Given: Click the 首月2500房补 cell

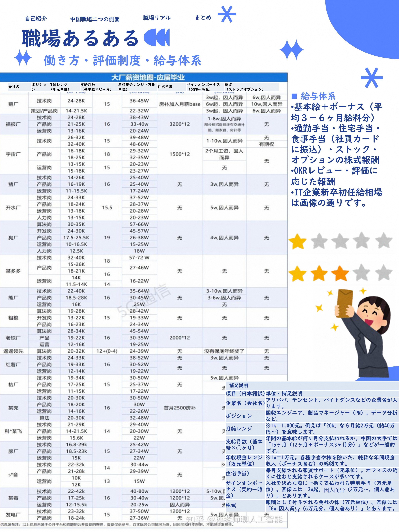Looking at the screenshot, I should pyautogui.click(x=180, y=408).
